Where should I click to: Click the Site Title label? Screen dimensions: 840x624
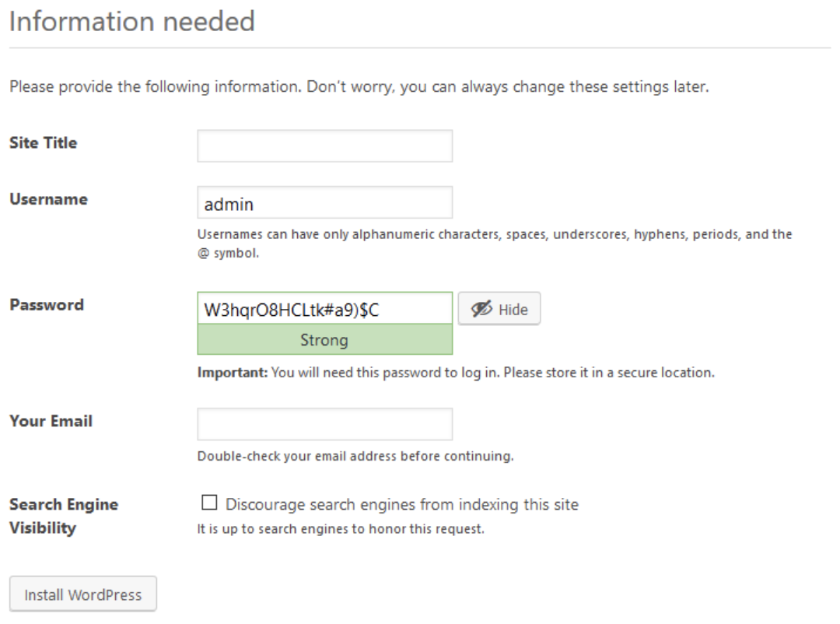[x=44, y=143]
